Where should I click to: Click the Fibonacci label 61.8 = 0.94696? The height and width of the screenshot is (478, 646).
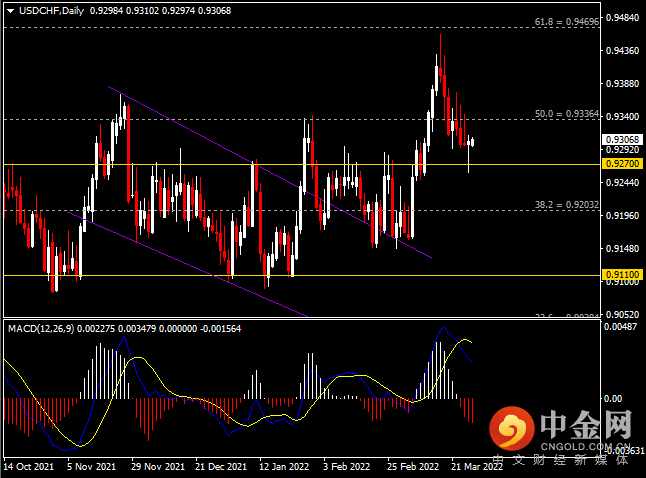point(567,22)
